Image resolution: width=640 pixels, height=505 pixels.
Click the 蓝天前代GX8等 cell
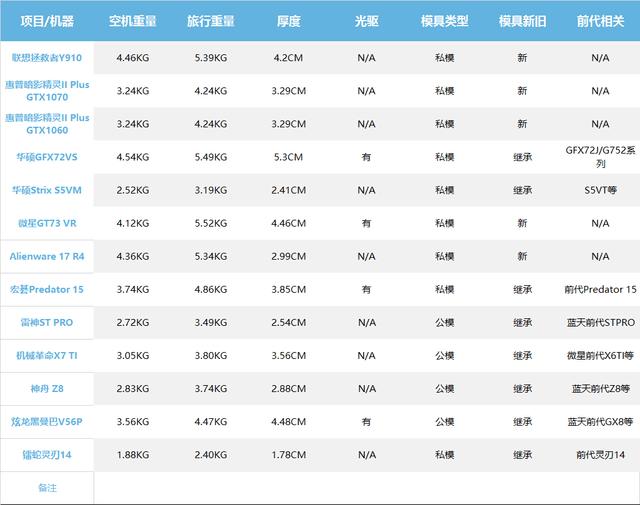point(600,422)
